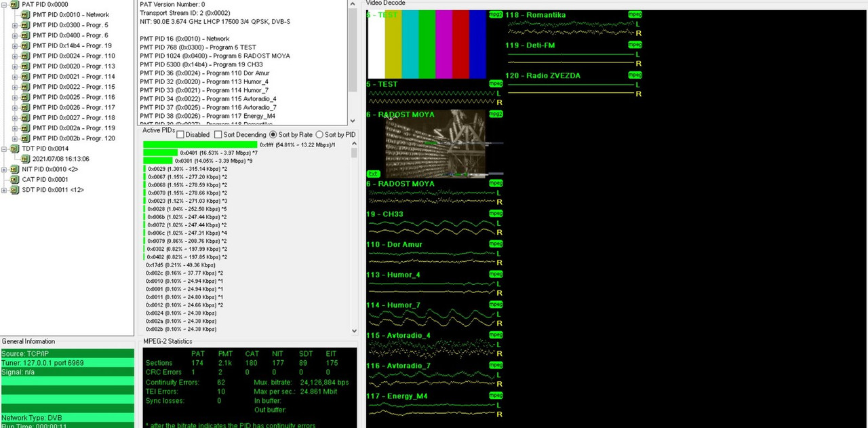The height and width of the screenshot is (428, 868).
Task: Click the 116 - Avtoradio_7 channel label
Action: (x=399, y=366)
